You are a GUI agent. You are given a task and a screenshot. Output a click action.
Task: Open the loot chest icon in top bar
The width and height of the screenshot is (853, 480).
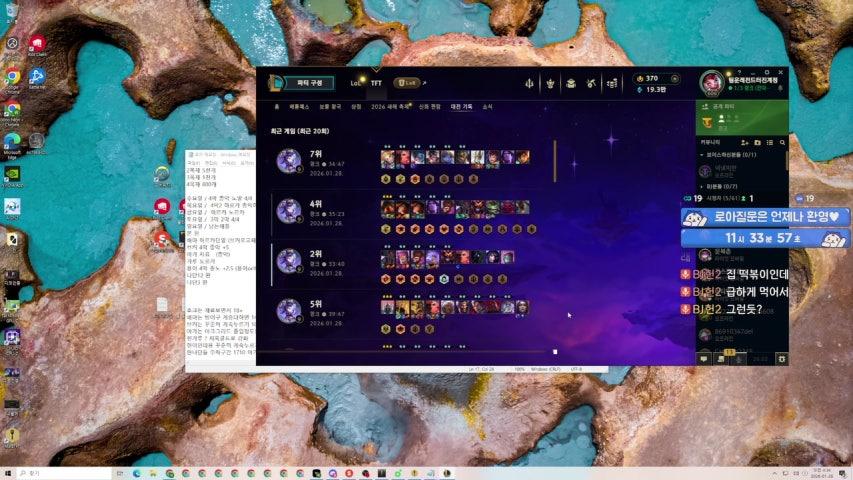click(x=613, y=83)
